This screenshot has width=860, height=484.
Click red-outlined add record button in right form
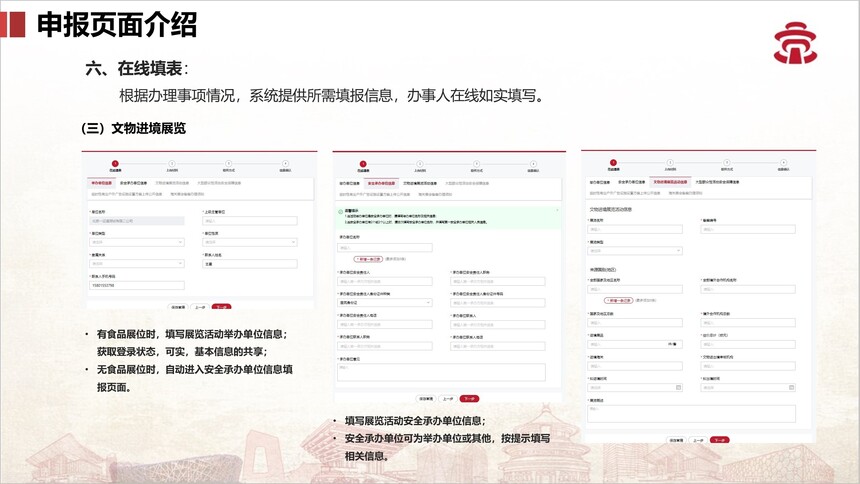point(619,301)
